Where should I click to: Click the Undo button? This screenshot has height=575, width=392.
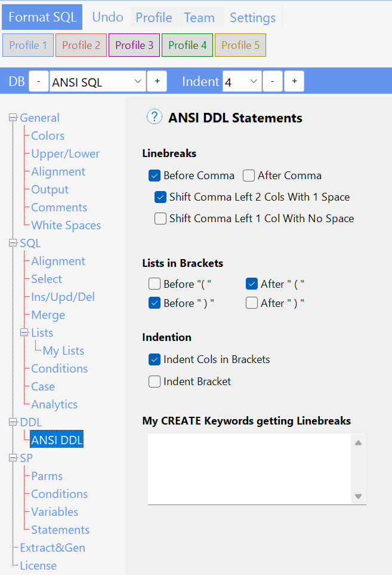click(x=107, y=17)
